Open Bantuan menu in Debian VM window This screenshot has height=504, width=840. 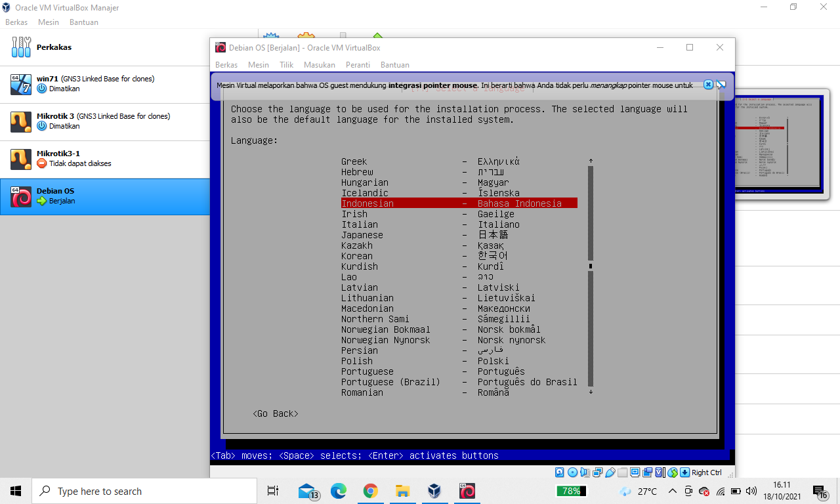click(395, 65)
